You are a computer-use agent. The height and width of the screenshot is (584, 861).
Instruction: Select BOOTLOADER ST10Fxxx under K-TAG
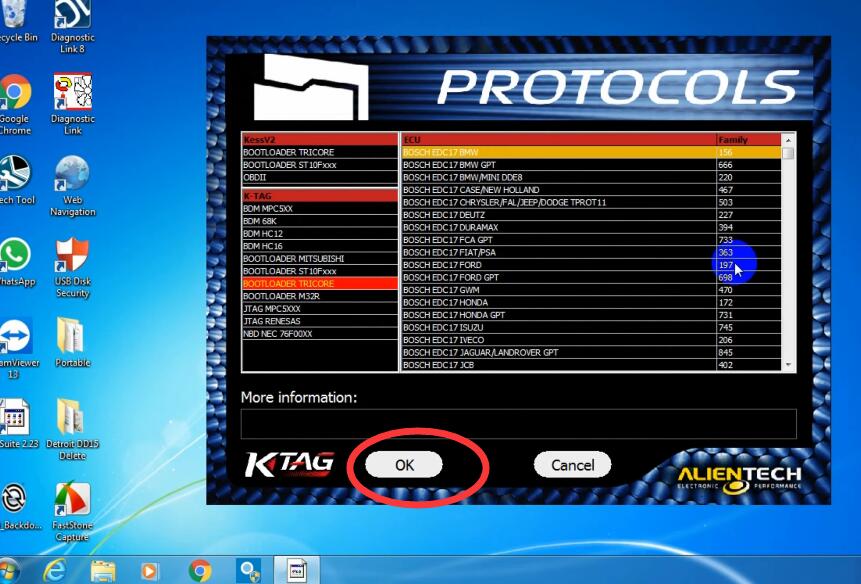click(320, 271)
